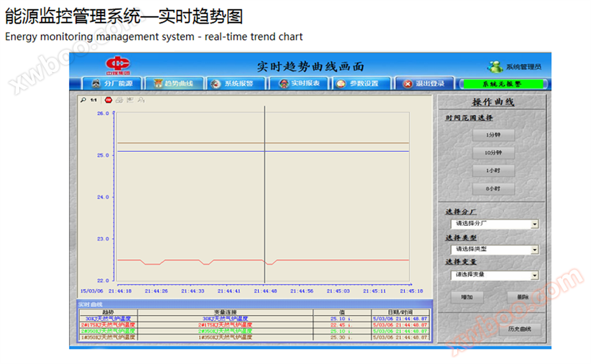Expand the 请选择分厂 dropdown arrow
591x364 pixels.
[534, 224]
